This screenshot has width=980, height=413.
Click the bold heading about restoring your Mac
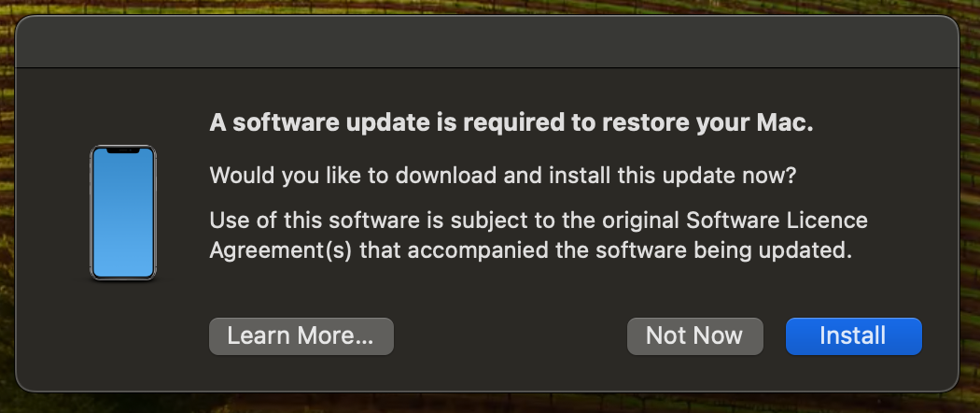pyautogui.click(x=511, y=124)
